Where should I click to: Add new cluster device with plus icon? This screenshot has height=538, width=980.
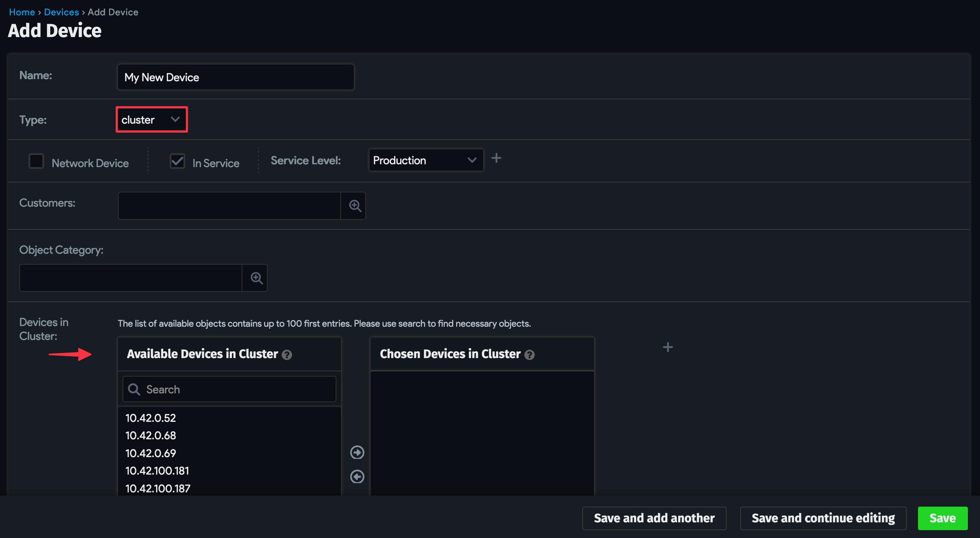[x=668, y=347]
